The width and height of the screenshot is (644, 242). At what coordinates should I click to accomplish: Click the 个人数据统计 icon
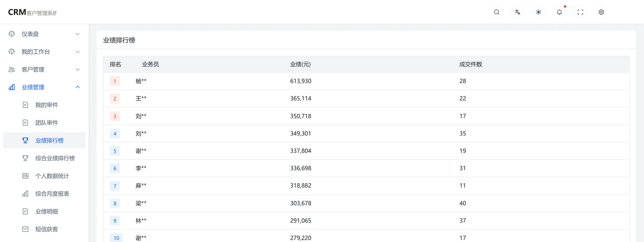coord(25,176)
